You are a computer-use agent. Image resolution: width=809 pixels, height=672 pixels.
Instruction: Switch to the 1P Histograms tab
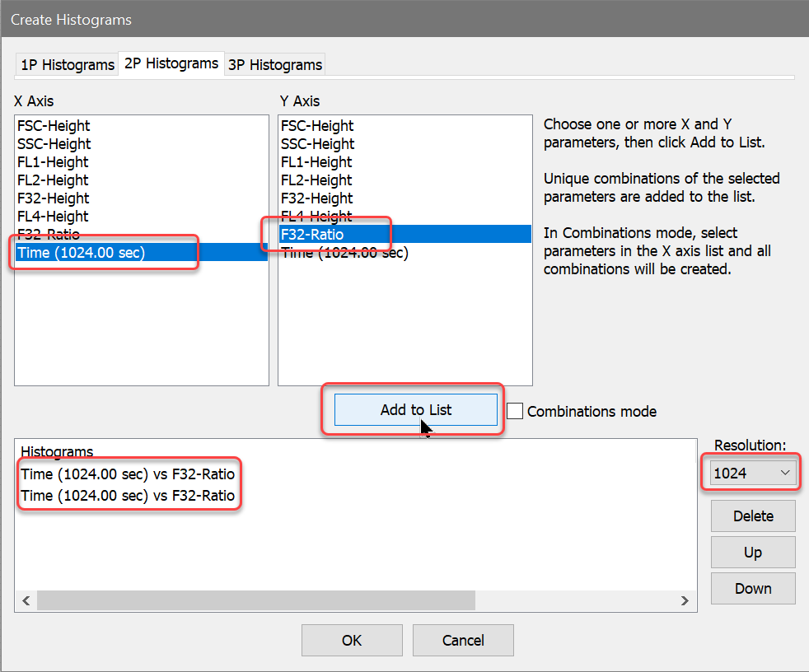click(x=67, y=65)
